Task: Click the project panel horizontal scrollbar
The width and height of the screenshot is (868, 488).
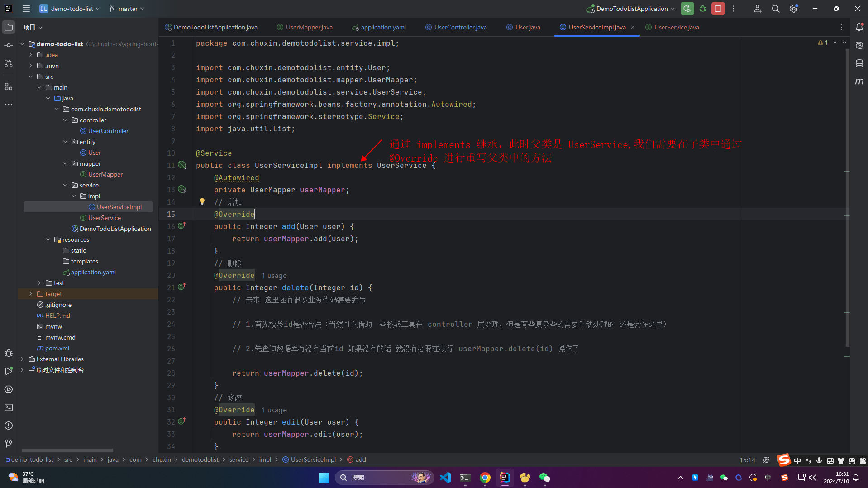Action: (67, 450)
